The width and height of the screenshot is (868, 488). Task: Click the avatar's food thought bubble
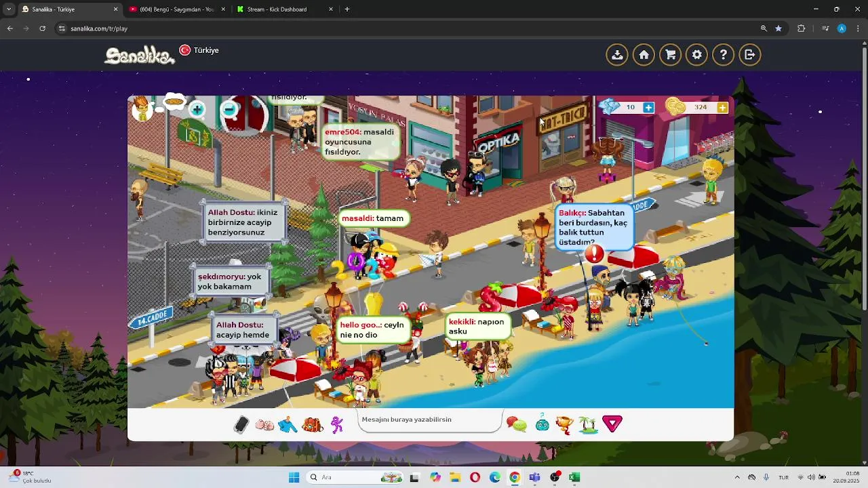(174, 102)
